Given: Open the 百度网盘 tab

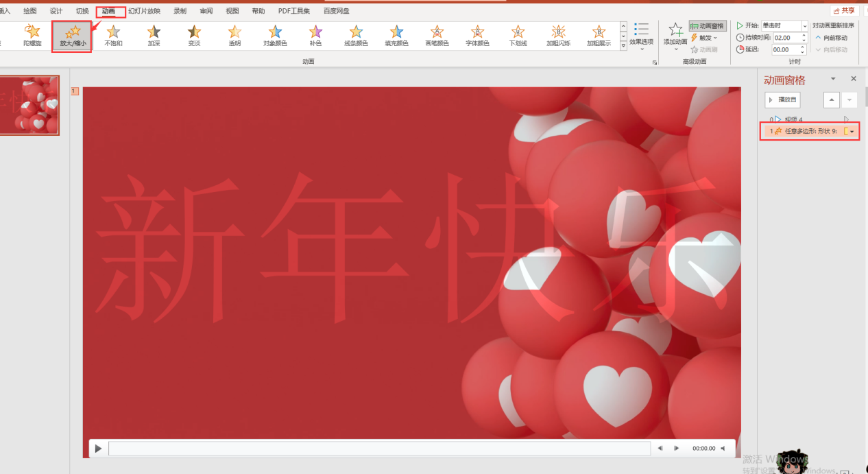Looking at the screenshot, I should [x=337, y=11].
